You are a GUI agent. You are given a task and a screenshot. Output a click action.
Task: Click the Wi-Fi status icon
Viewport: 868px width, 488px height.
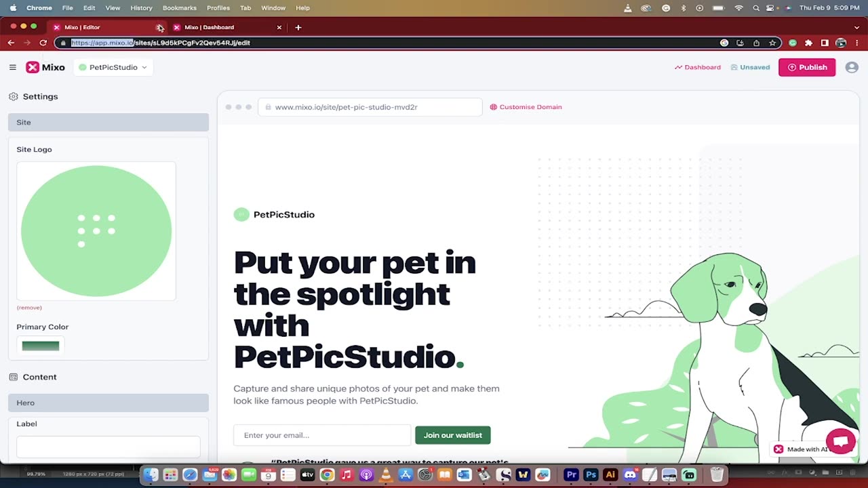click(738, 8)
